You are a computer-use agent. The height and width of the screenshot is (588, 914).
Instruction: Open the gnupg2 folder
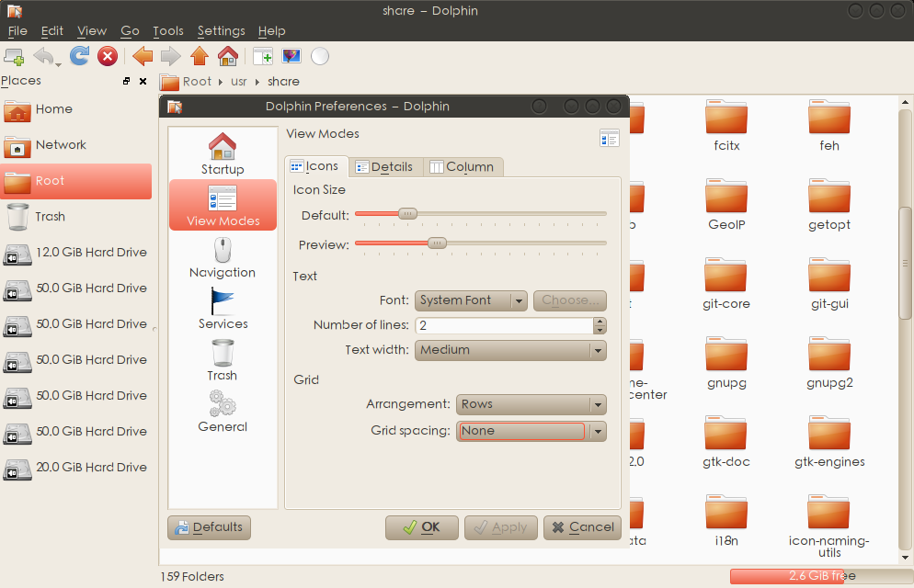tap(829, 363)
